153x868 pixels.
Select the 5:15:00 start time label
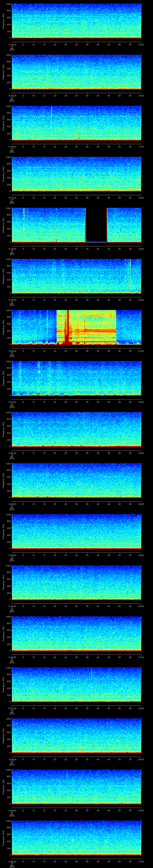point(12,96)
